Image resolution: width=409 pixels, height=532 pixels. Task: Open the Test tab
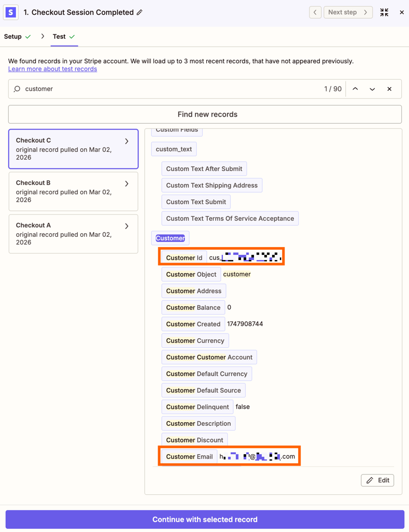(x=59, y=37)
